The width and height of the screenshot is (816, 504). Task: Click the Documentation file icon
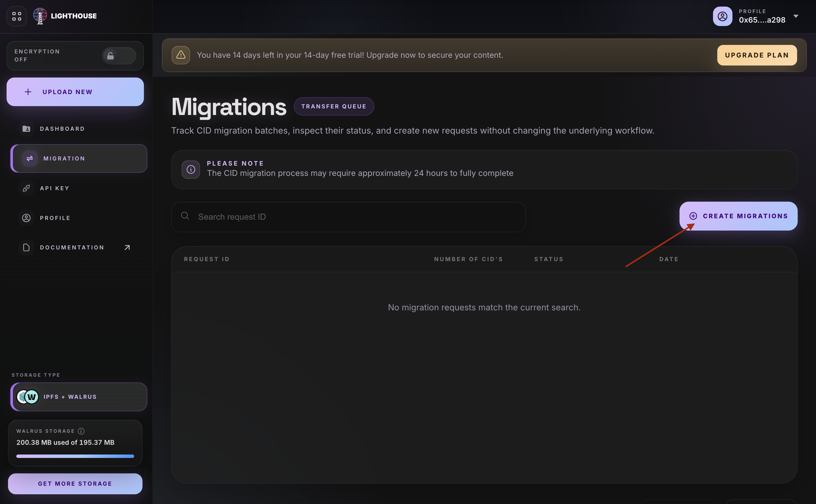pyautogui.click(x=26, y=247)
